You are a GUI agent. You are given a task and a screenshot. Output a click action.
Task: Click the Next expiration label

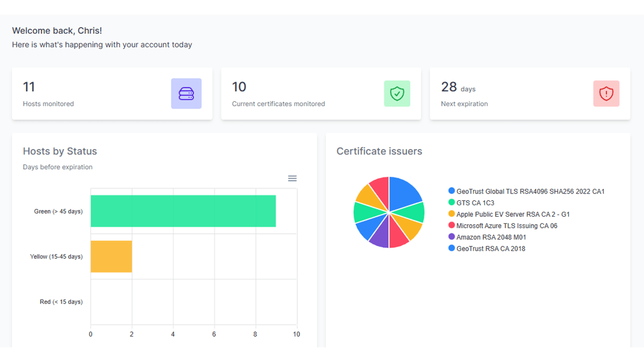(x=464, y=104)
